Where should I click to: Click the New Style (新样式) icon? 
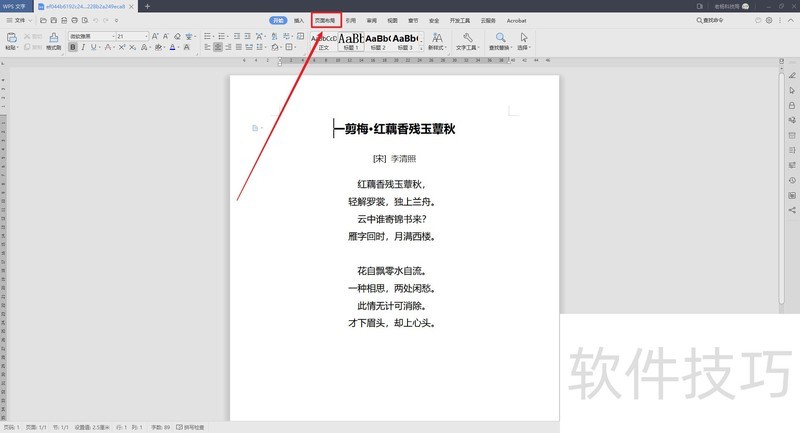pyautogui.click(x=436, y=37)
